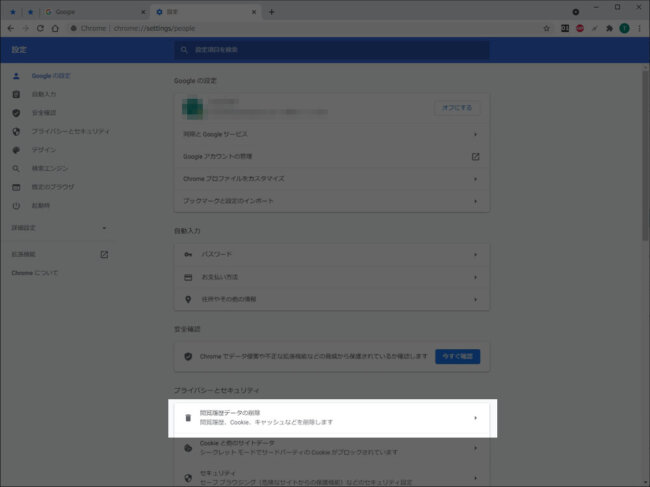Select the second pinned star tab
This screenshot has height=487, width=650.
point(30,12)
